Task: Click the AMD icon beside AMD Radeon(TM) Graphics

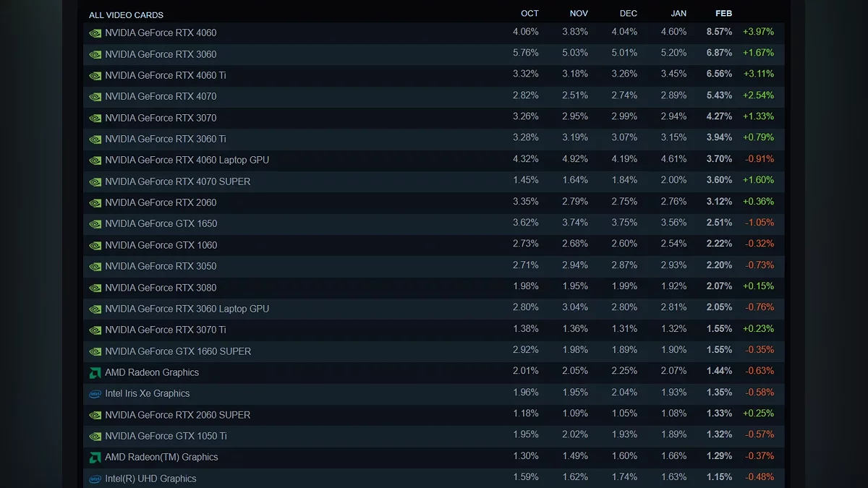Action: (95, 458)
